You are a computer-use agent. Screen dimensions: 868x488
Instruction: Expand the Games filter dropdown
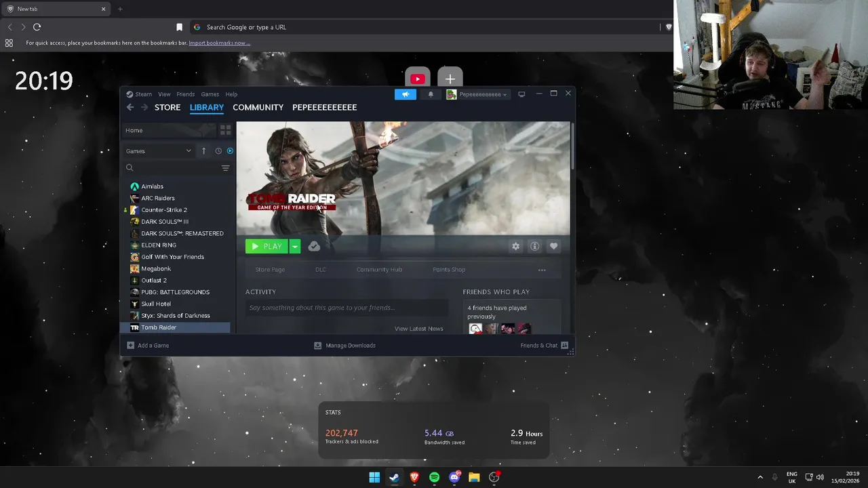(159, 151)
